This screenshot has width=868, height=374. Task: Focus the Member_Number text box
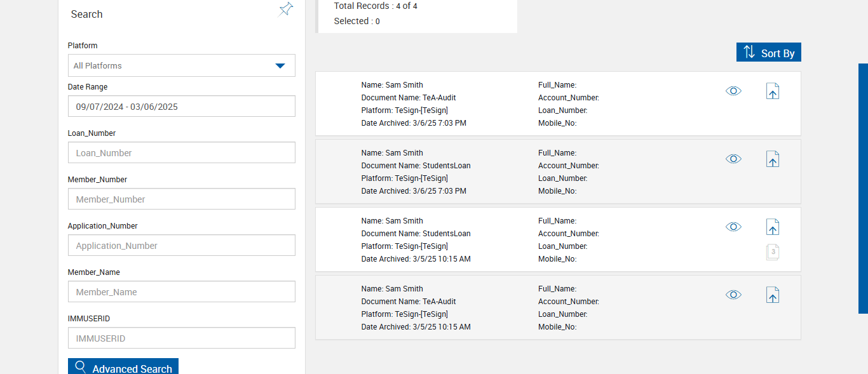point(181,199)
